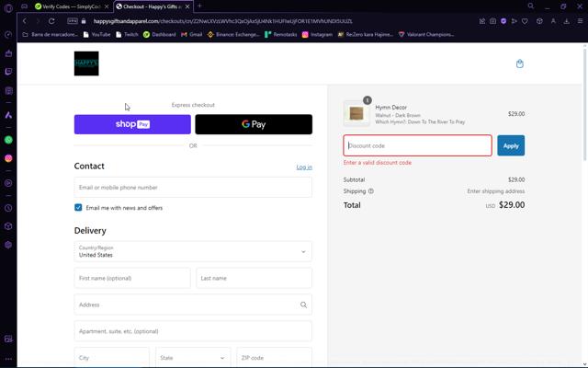
Task: Switch to the Verify Codes — SimplyCodes tab
Action: (70, 6)
